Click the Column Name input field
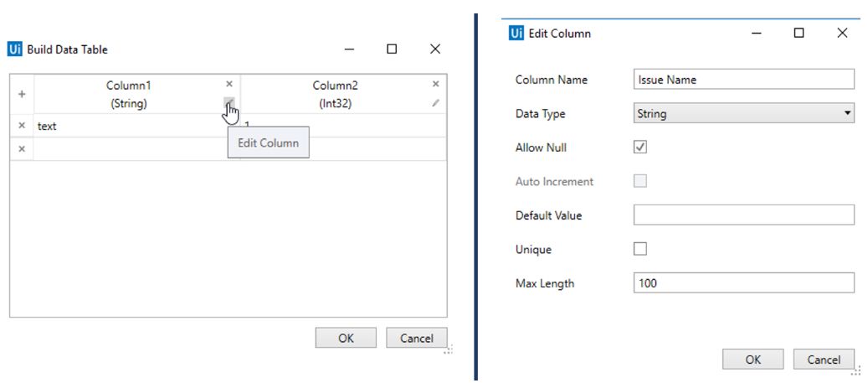Image resolution: width=868 pixels, height=383 pixels. point(743,80)
